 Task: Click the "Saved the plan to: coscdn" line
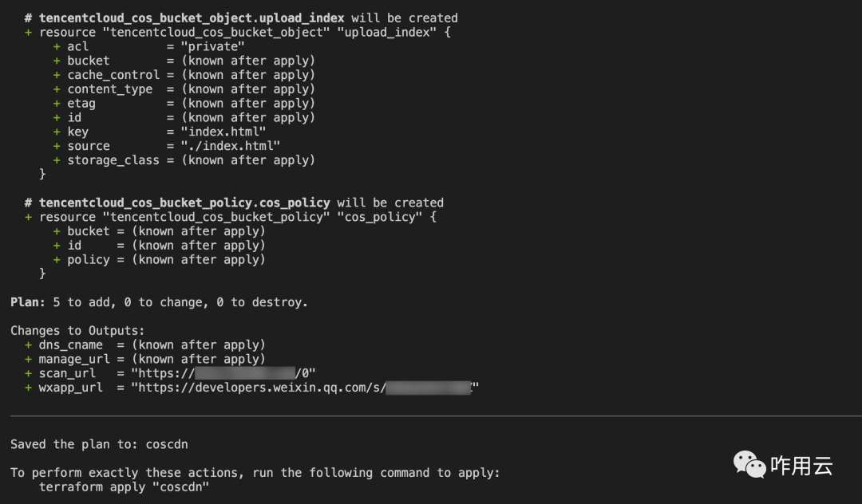pos(99,444)
